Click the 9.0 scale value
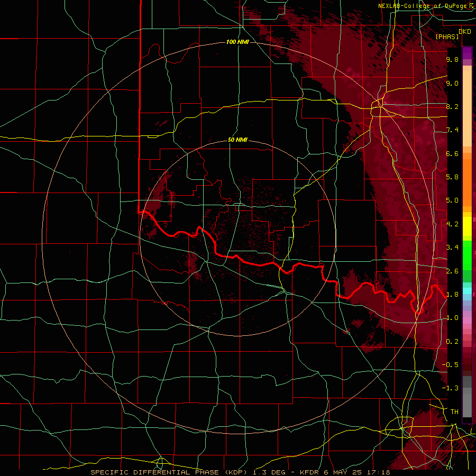Viewport: 476px width, 476px height. coord(452,83)
